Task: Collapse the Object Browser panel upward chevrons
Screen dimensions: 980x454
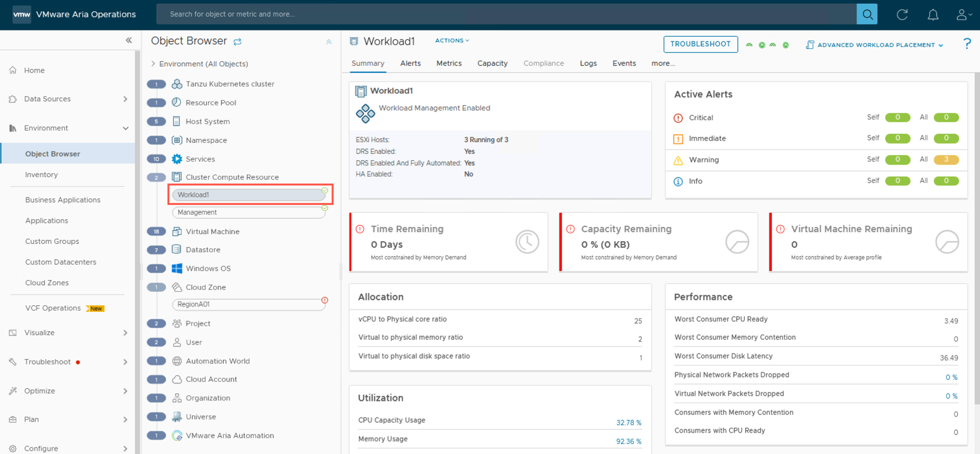Action: click(329, 42)
